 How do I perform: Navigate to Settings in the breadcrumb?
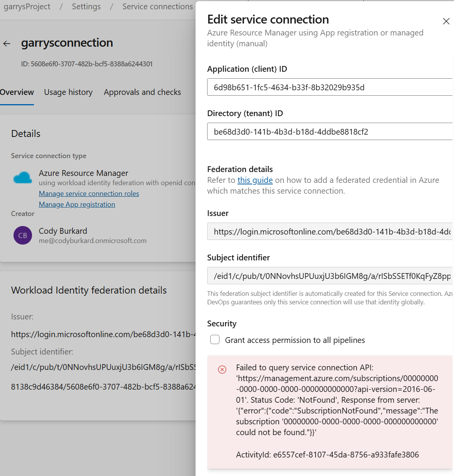coord(86,7)
